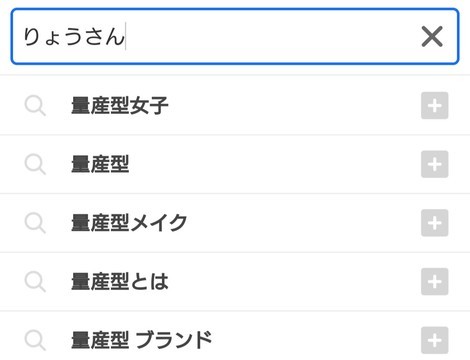The height and width of the screenshot is (360, 470).
Task: Click the search input containing りょうさん
Action: pos(235,36)
